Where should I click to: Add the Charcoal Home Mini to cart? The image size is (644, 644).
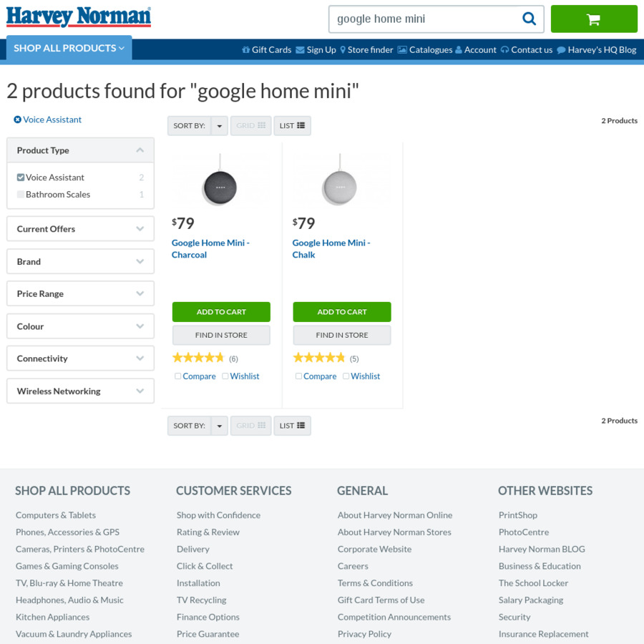(x=221, y=312)
